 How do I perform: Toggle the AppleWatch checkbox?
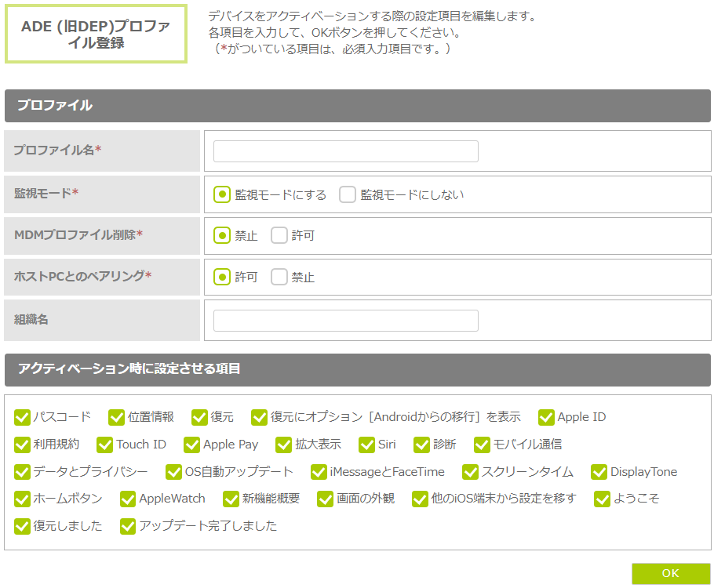[x=128, y=499]
